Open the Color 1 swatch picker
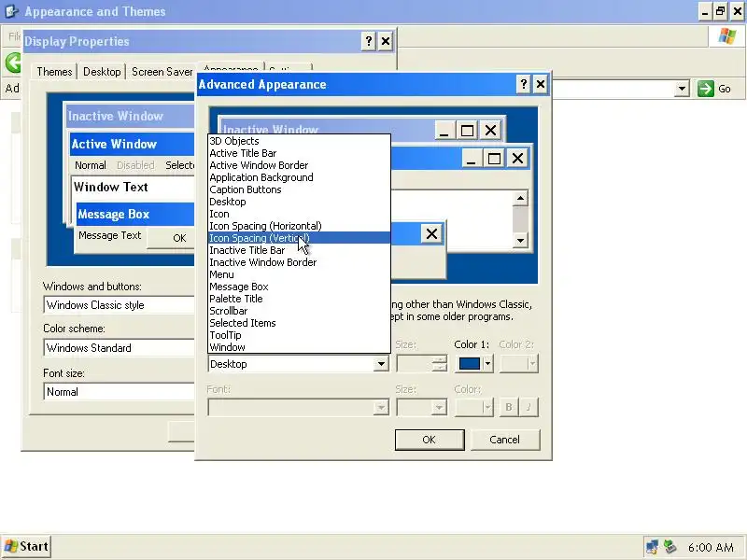 coord(470,364)
